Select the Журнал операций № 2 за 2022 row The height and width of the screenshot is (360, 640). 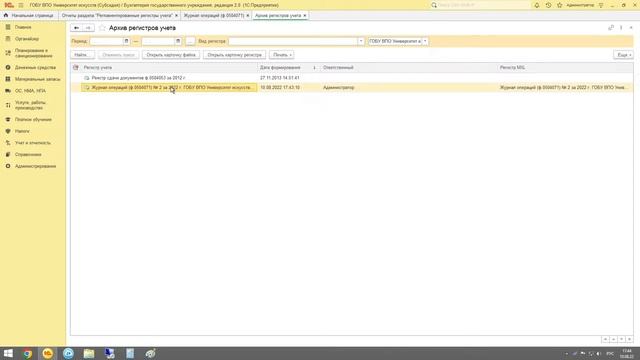tap(352, 87)
